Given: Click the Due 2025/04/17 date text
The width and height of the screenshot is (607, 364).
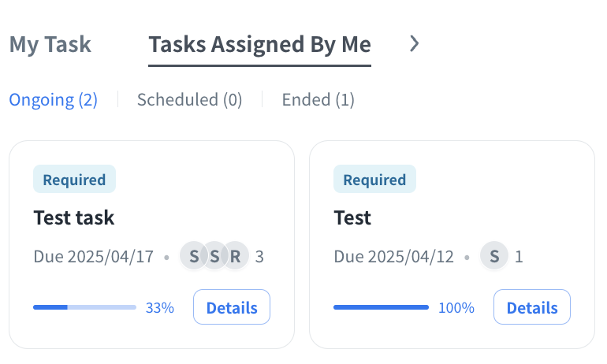Looking at the screenshot, I should 94,256.
